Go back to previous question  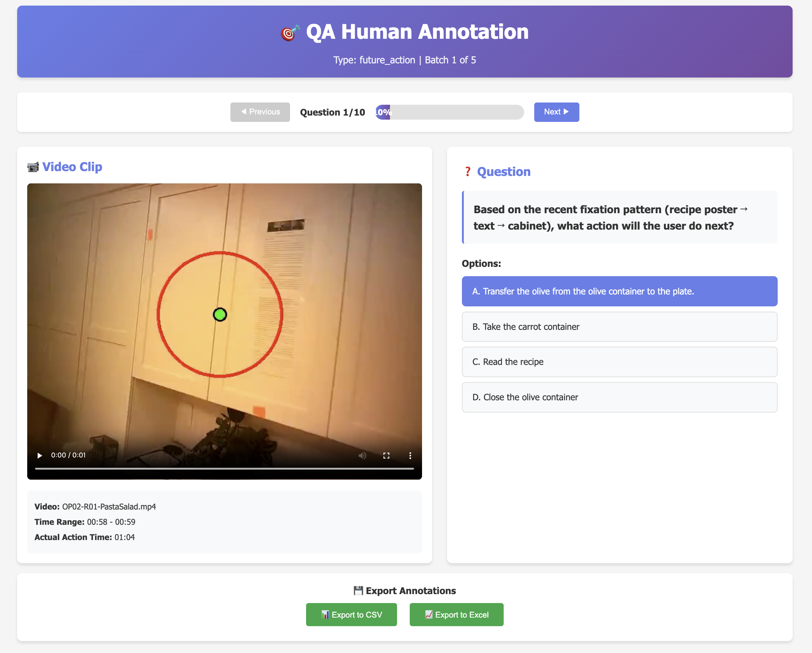click(260, 112)
